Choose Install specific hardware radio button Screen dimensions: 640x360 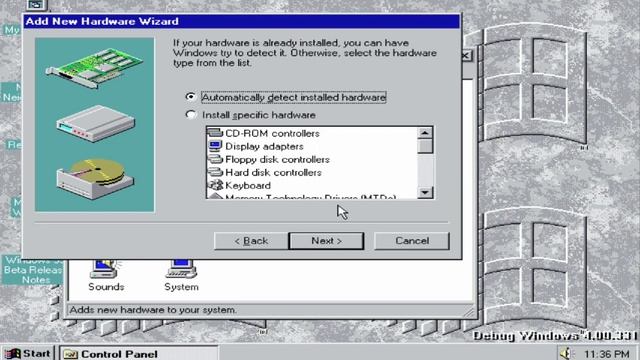point(190,115)
